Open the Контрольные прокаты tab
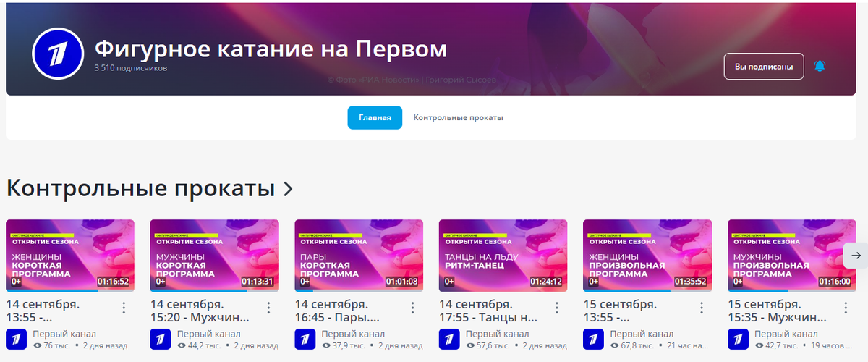 (x=458, y=117)
